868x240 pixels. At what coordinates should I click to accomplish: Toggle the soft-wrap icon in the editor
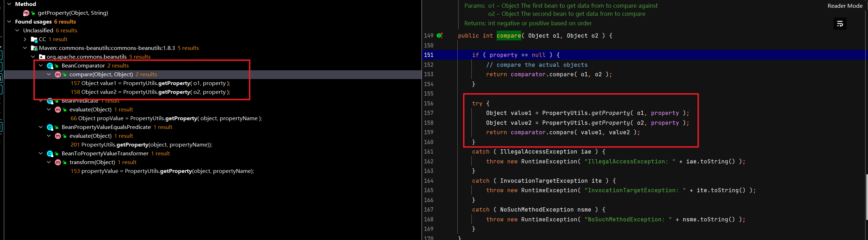tap(840, 24)
